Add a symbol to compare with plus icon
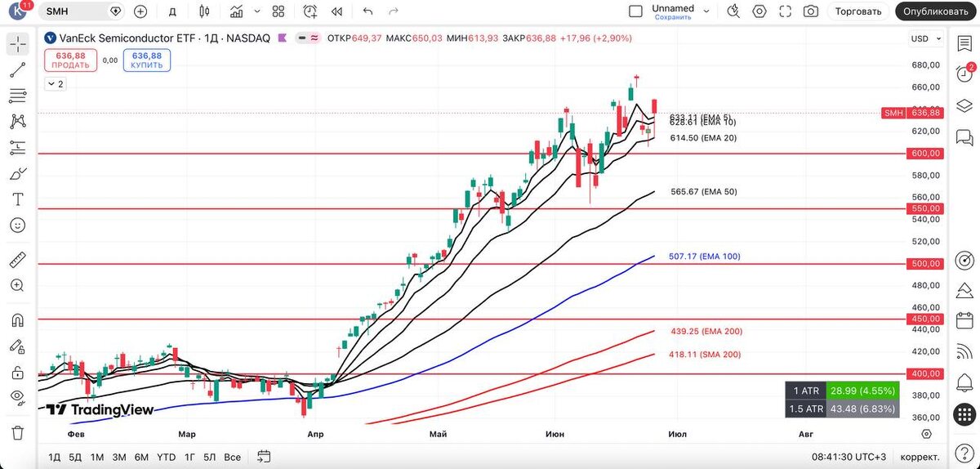Image resolution: width=980 pixels, height=469 pixels. [x=140, y=11]
